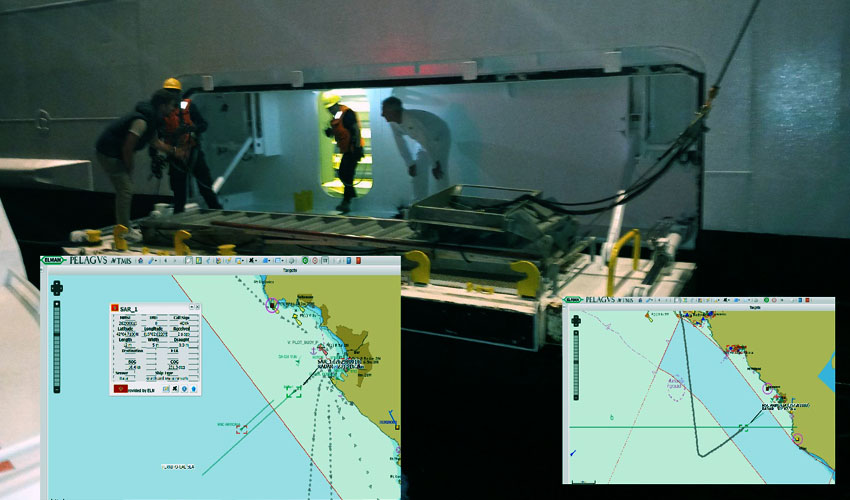Image resolution: width=850 pixels, height=500 pixels.
Task: Click purple anchor symbol on left map
Action: [x=313, y=351]
